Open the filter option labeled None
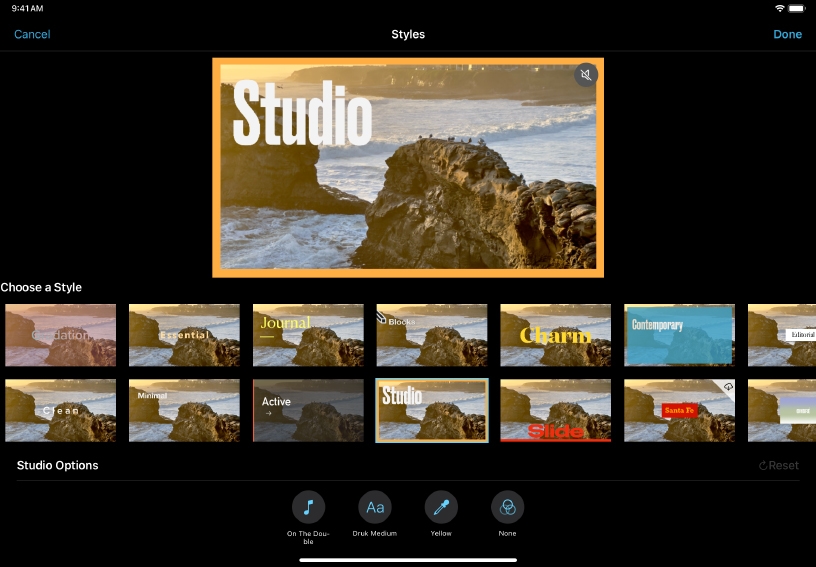 pyautogui.click(x=507, y=507)
